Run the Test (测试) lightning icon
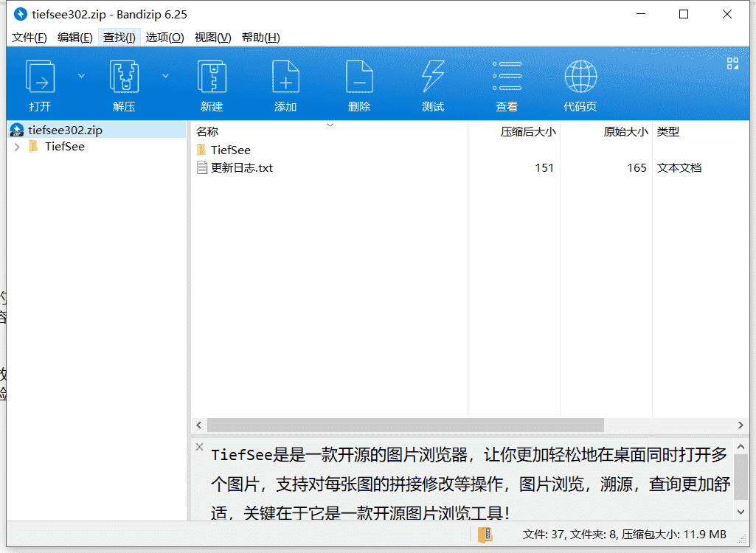Image resolution: width=756 pixels, height=553 pixels. click(x=433, y=77)
